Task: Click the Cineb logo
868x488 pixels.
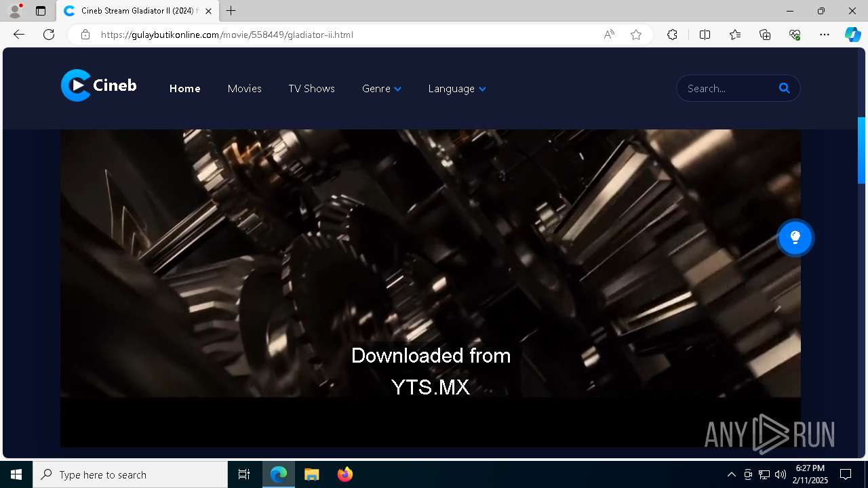Action: 99,85
